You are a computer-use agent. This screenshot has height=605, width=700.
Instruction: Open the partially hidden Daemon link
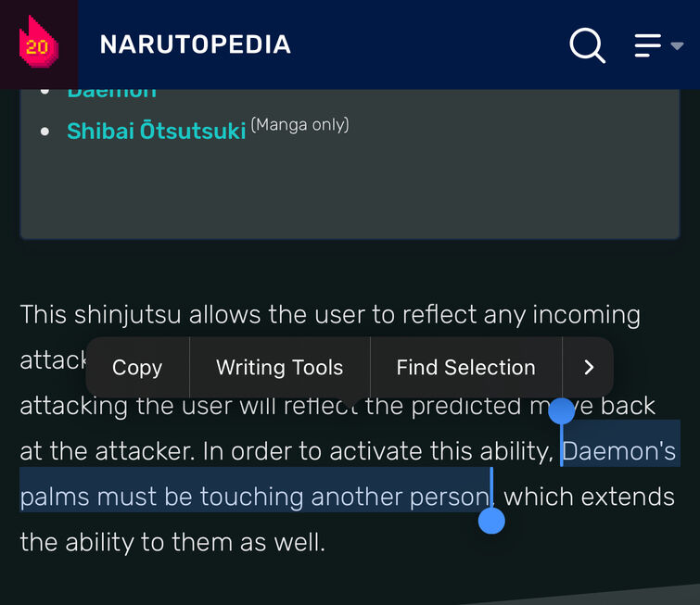111,93
